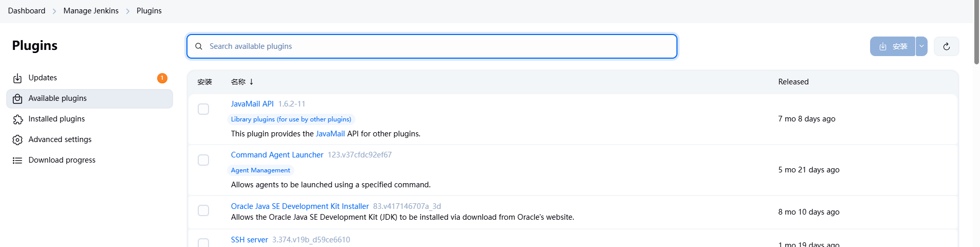980x247 pixels.
Task: Click the refresh plugins icon button
Action: click(x=946, y=46)
